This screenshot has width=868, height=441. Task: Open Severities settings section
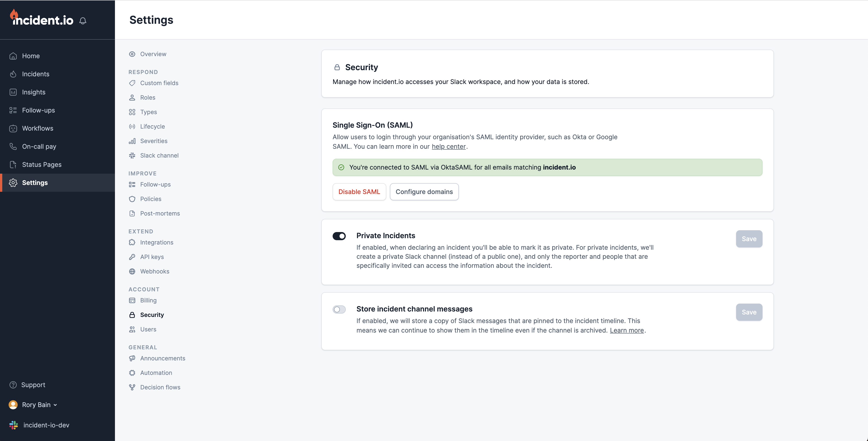pos(154,141)
